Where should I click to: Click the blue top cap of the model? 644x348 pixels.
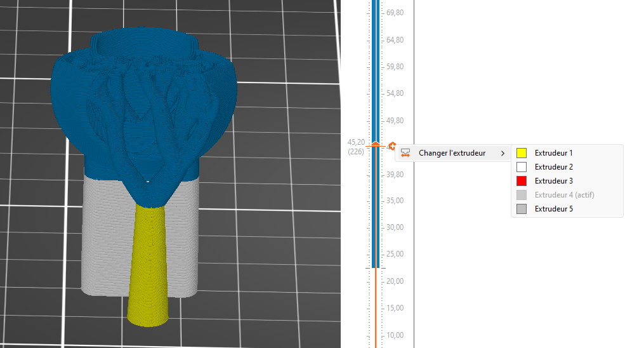[x=143, y=43]
